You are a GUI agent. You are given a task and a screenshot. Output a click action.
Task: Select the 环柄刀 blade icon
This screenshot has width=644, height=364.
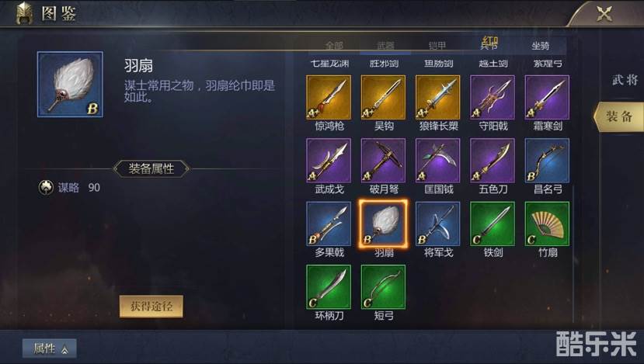tap(329, 287)
